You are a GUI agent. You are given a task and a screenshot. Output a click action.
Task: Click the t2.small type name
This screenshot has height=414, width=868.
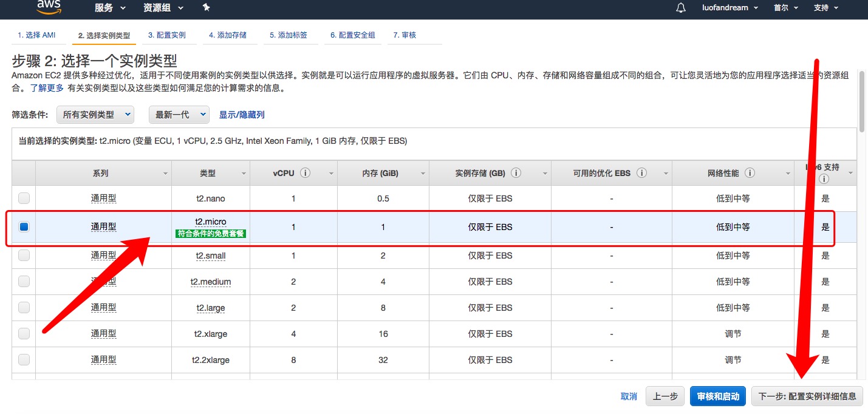[x=211, y=256]
